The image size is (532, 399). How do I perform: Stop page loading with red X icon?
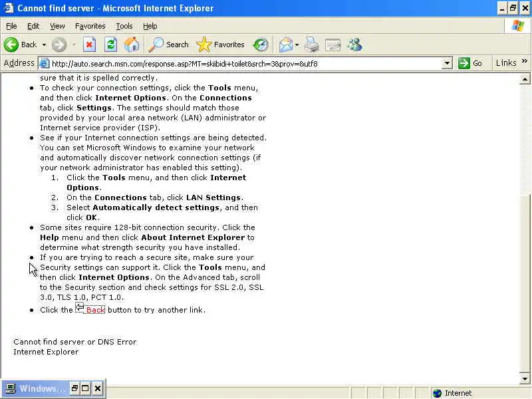(x=89, y=45)
